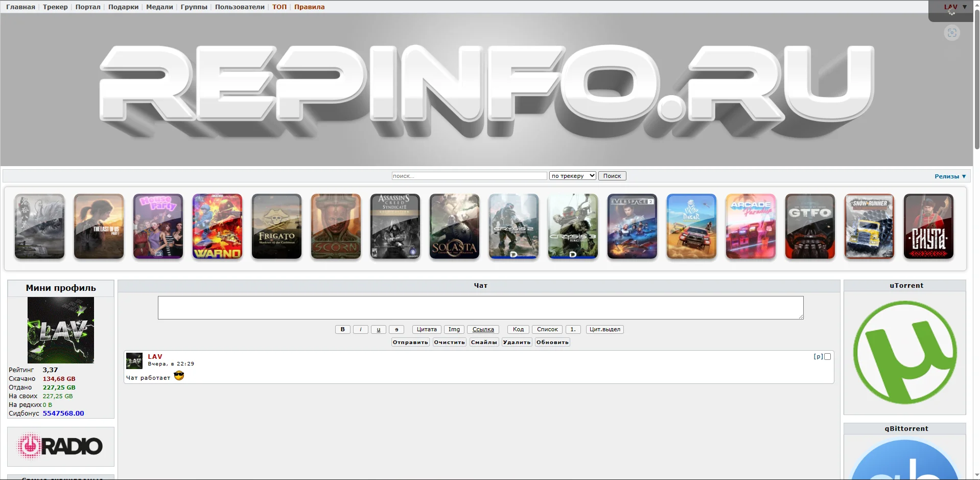This screenshot has width=980, height=480.
Task: Open the Смайлы smiley picker
Action: click(x=484, y=342)
